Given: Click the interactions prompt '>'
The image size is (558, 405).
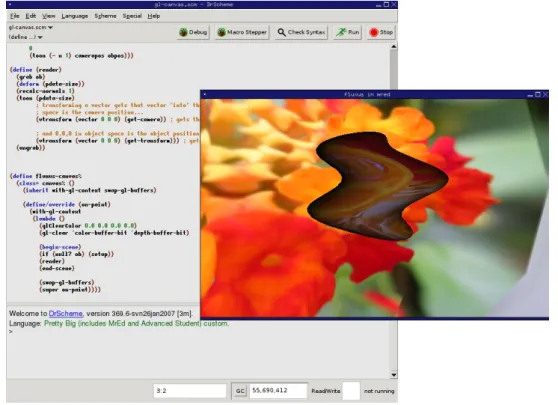Looking at the screenshot, I should (11, 332).
